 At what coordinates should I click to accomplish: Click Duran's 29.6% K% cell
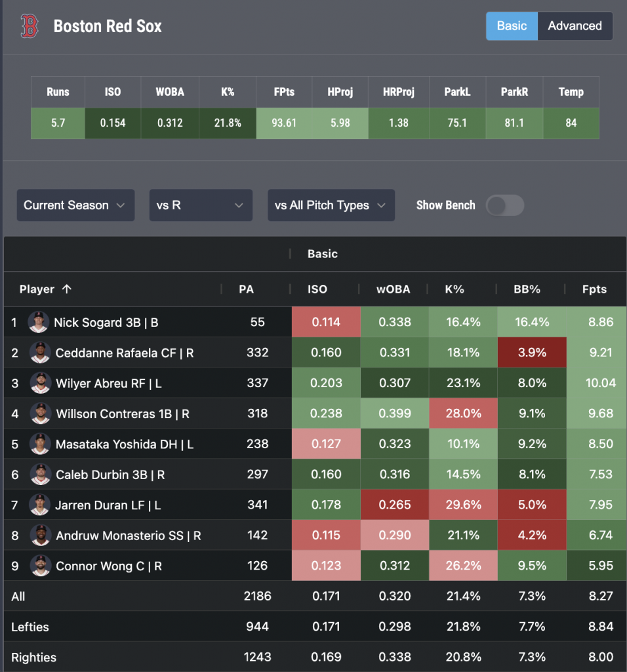coord(463,505)
